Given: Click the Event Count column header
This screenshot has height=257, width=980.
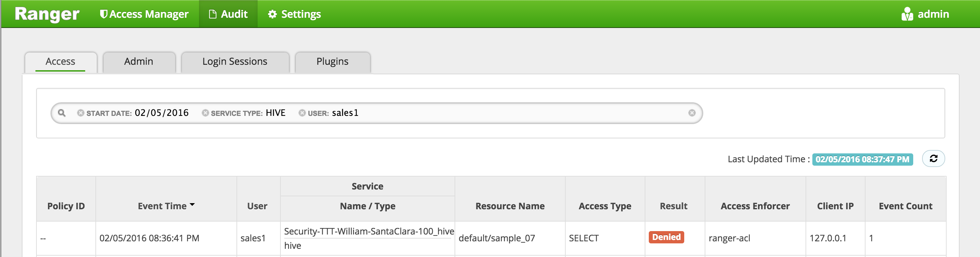Looking at the screenshot, I should (x=906, y=206).
